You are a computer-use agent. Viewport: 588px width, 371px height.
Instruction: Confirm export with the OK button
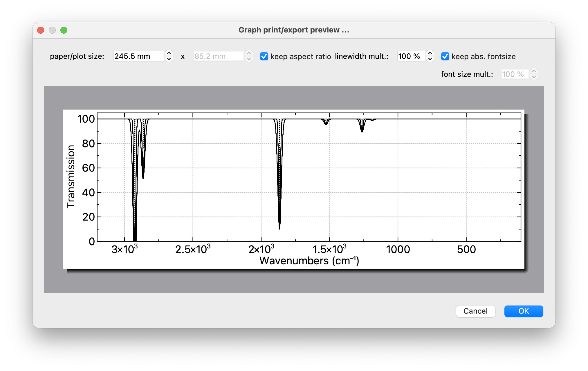pos(524,311)
